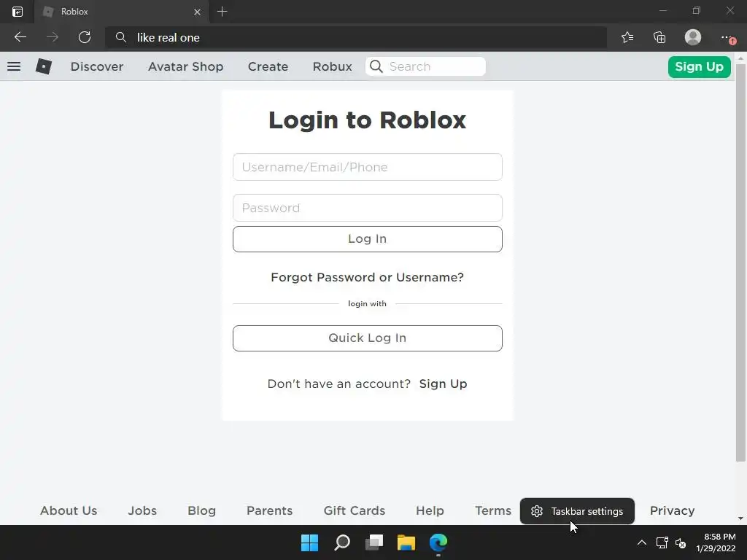Click the scrollbar up arrow

[x=740, y=58]
